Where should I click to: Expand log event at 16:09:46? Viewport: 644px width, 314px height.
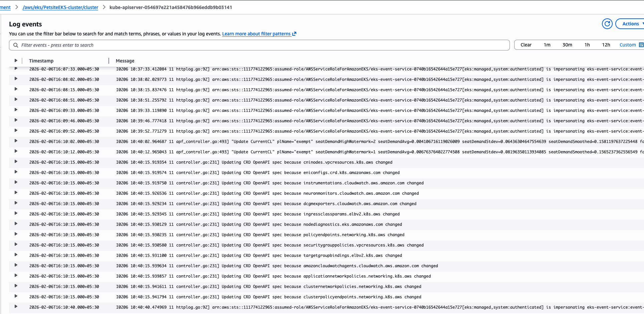click(x=16, y=120)
